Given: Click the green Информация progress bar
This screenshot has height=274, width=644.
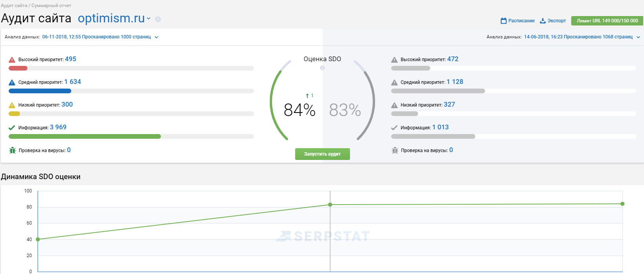Looking at the screenshot, I should (x=85, y=136).
